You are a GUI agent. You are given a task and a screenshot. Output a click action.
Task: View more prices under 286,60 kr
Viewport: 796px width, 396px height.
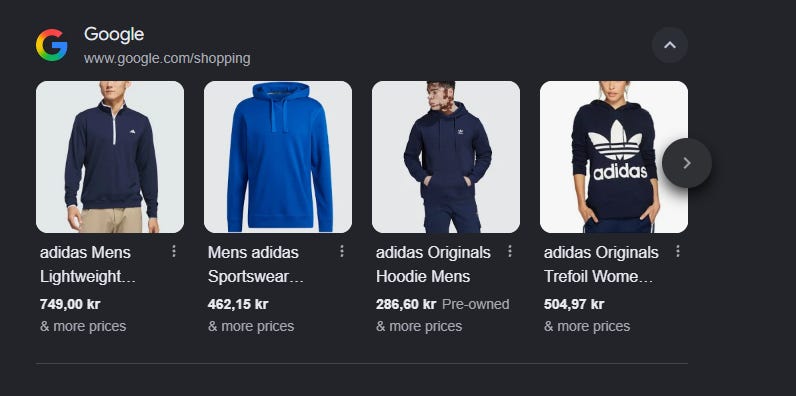point(419,326)
